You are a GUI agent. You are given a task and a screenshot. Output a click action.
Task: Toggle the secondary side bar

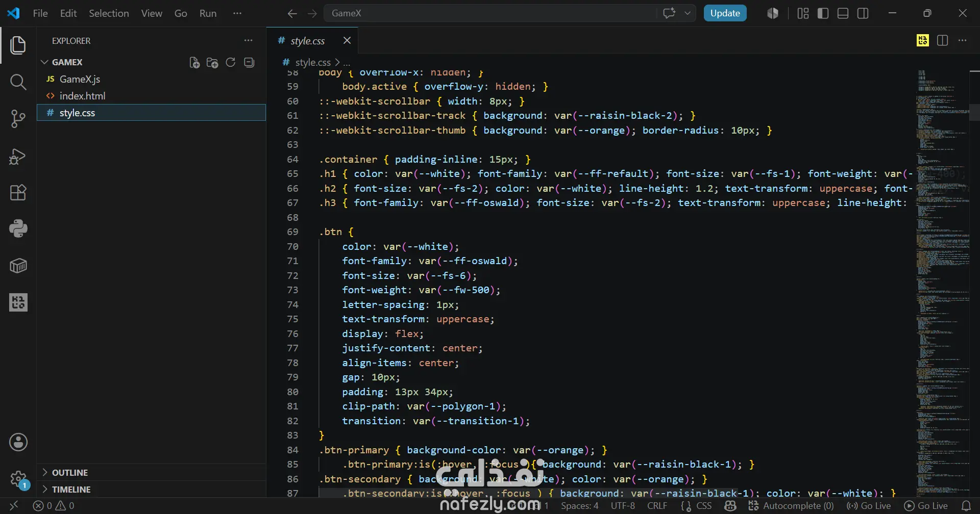(x=863, y=13)
